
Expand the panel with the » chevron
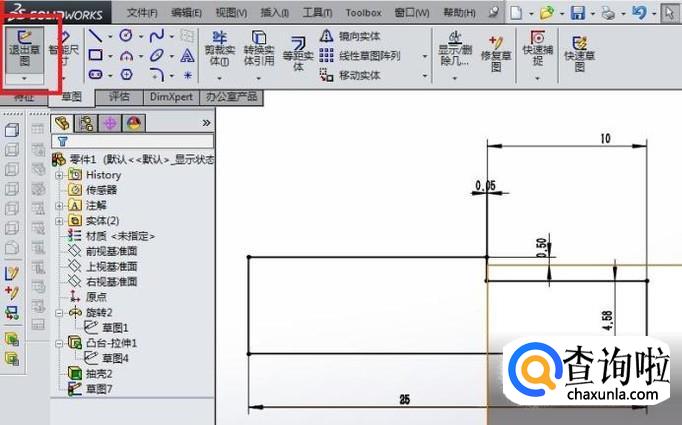tap(206, 123)
